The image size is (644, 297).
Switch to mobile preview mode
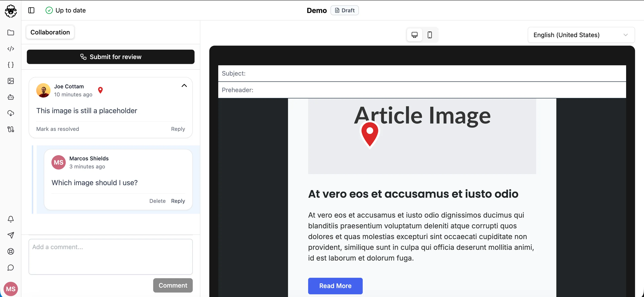coord(430,35)
